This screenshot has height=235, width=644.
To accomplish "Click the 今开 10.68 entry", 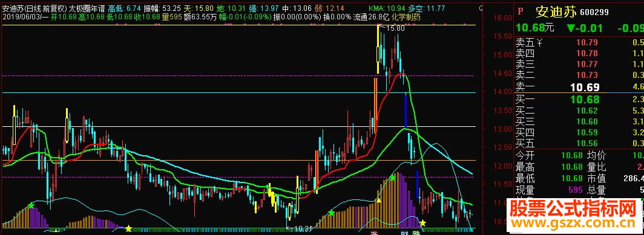I will (x=549, y=156).
